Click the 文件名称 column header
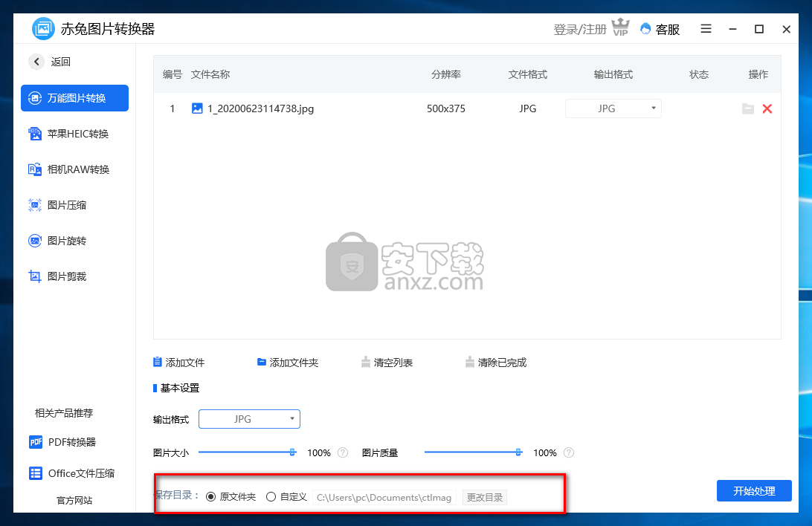 coord(210,74)
